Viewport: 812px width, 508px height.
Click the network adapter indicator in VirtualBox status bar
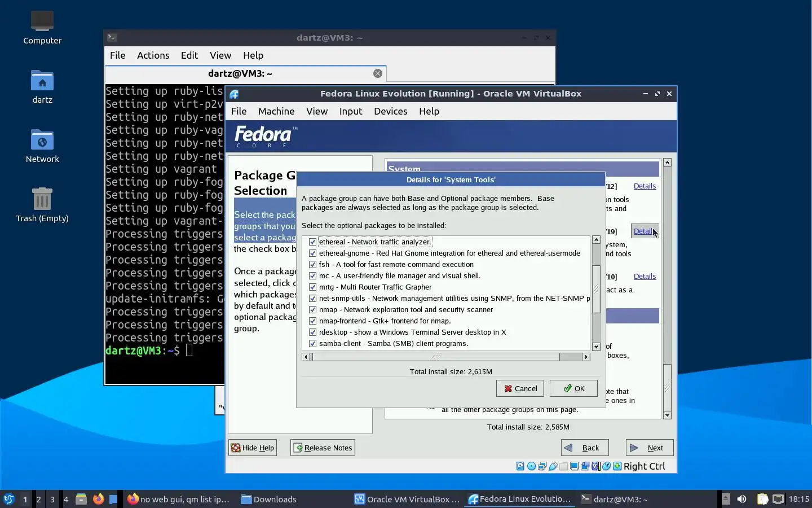542,466
